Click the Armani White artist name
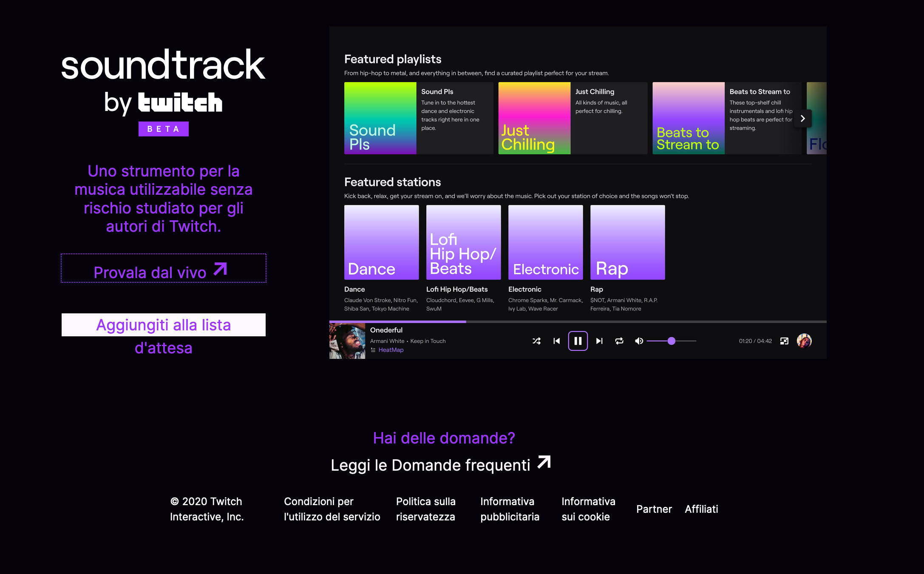Screen dimensions: 924x574 387,341
